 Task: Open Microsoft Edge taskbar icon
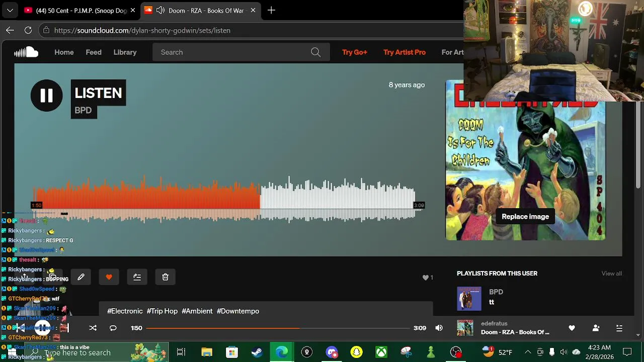click(x=282, y=352)
